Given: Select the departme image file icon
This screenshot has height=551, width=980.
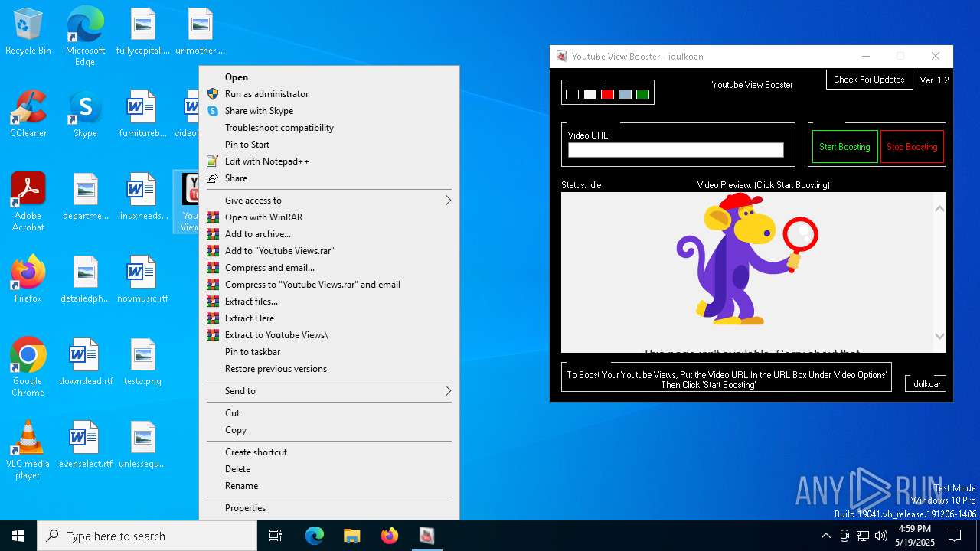Looking at the screenshot, I should click(85, 197).
